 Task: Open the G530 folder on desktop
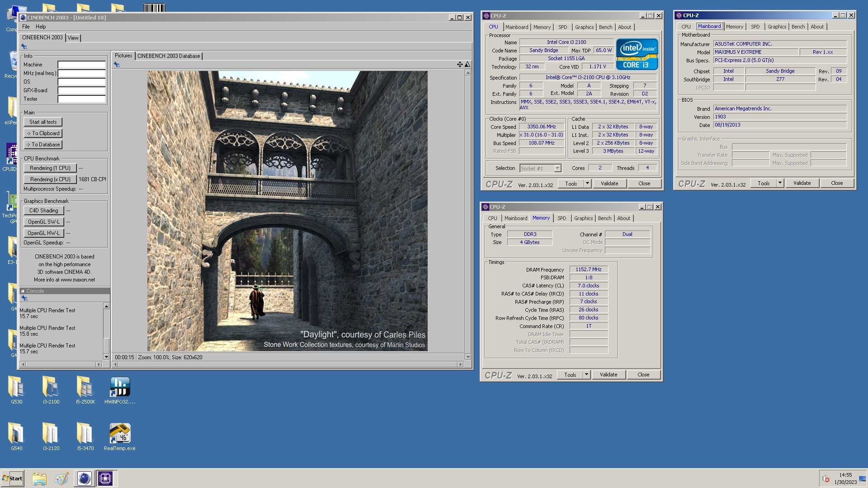[16, 390]
